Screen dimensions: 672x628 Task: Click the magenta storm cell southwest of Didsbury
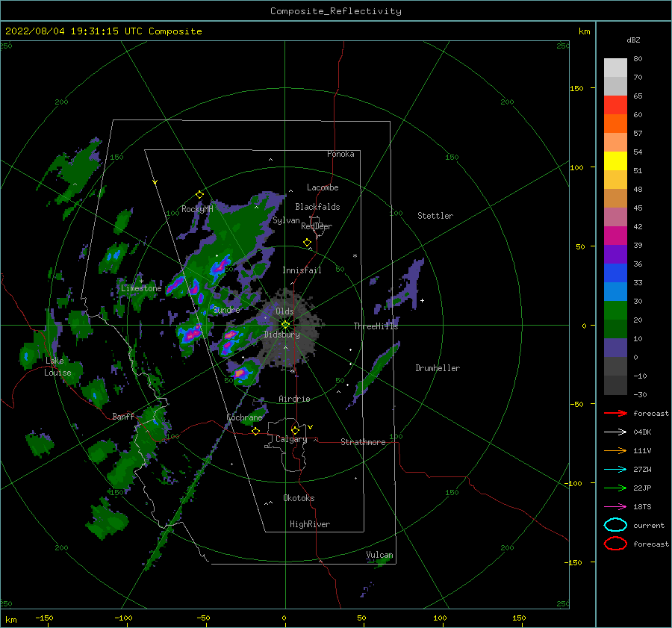[x=230, y=339]
